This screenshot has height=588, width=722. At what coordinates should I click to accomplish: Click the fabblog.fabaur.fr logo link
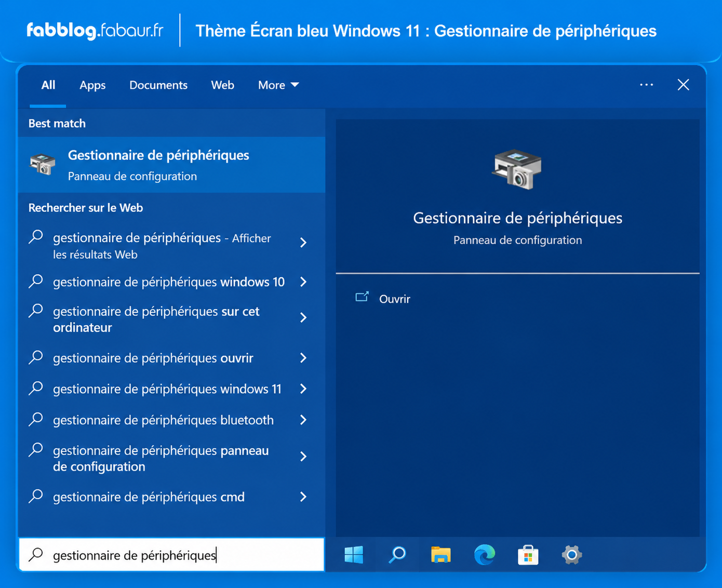pyautogui.click(x=95, y=31)
